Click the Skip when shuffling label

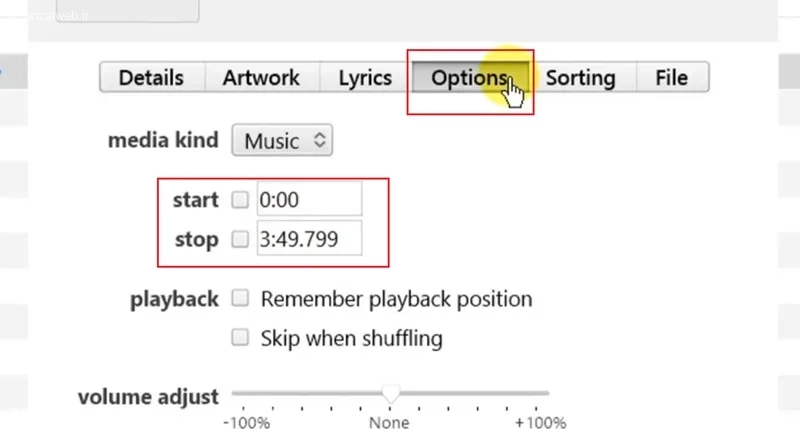click(x=352, y=338)
